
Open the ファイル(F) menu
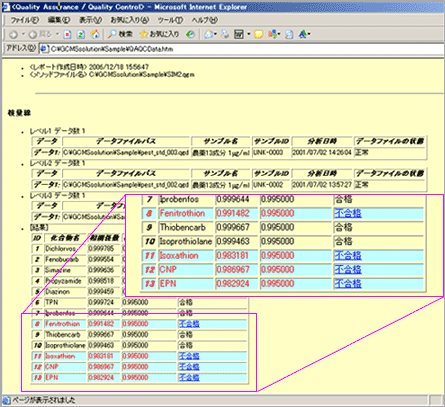(x=25, y=20)
